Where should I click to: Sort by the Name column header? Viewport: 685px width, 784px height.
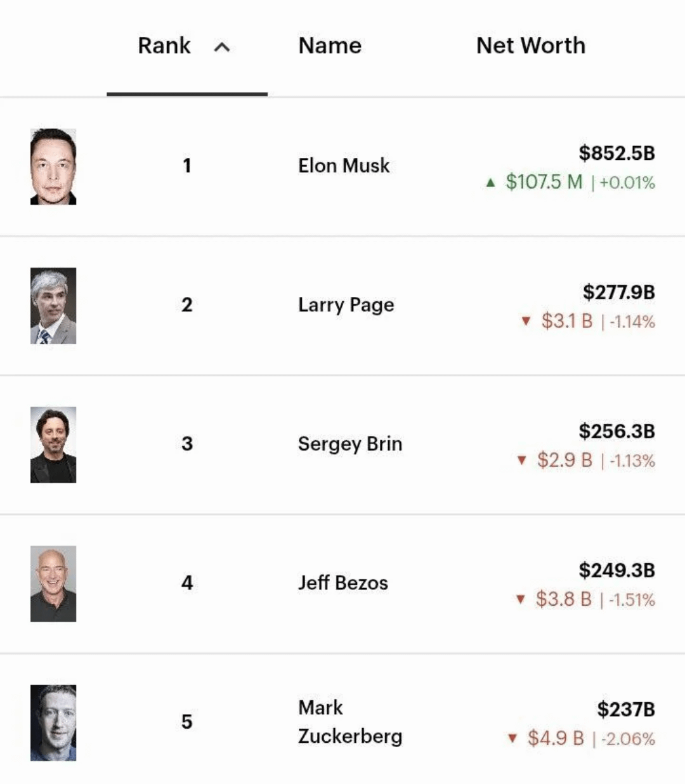coord(330,46)
